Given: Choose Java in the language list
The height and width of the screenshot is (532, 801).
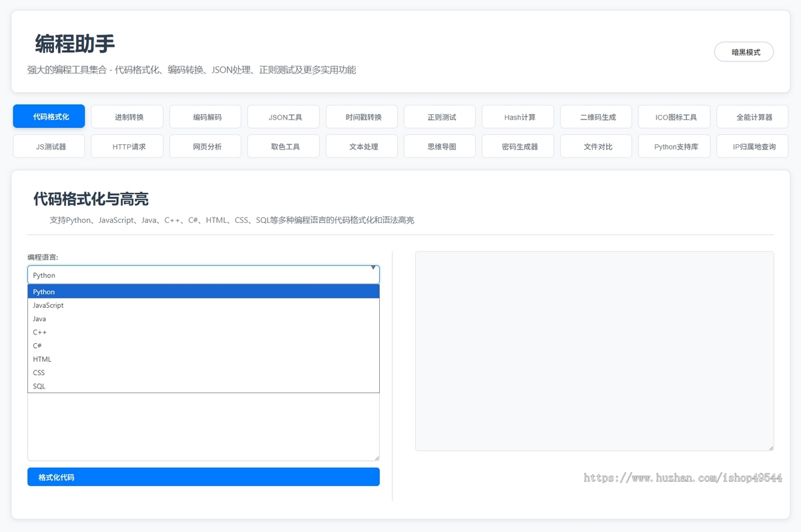Looking at the screenshot, I should pyautogui.click(x=204, y=318).
